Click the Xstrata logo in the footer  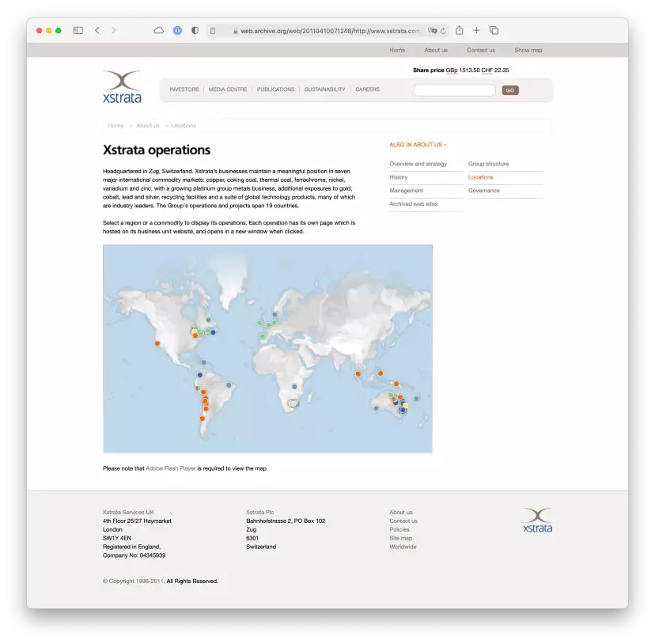(x=538, y=521)
